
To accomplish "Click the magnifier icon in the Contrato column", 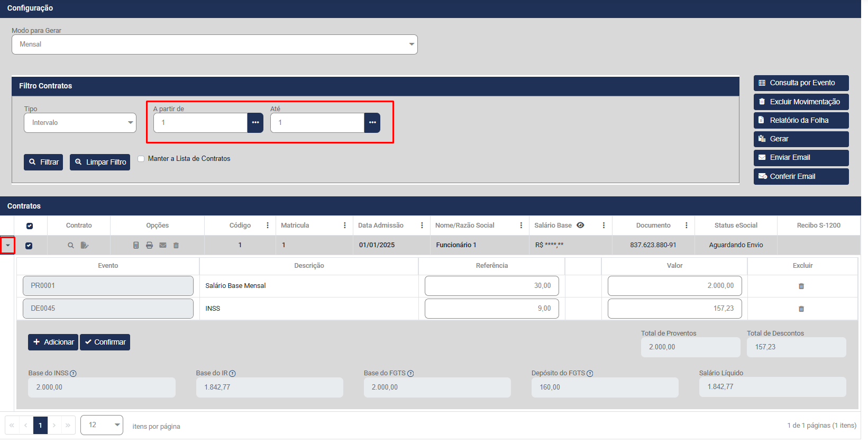I will pyautogui.click(x=70, y=246).
